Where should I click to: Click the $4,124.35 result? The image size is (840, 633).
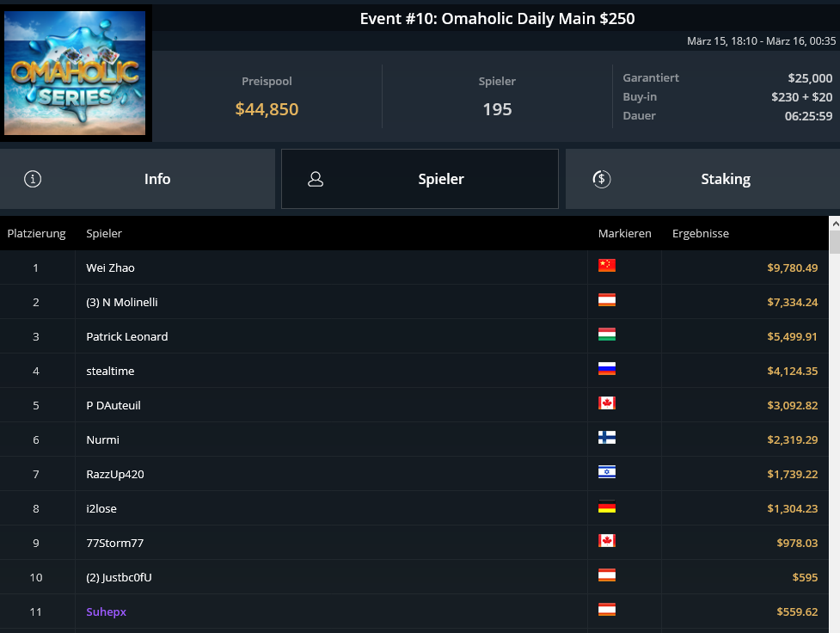[x=793, y=371]
